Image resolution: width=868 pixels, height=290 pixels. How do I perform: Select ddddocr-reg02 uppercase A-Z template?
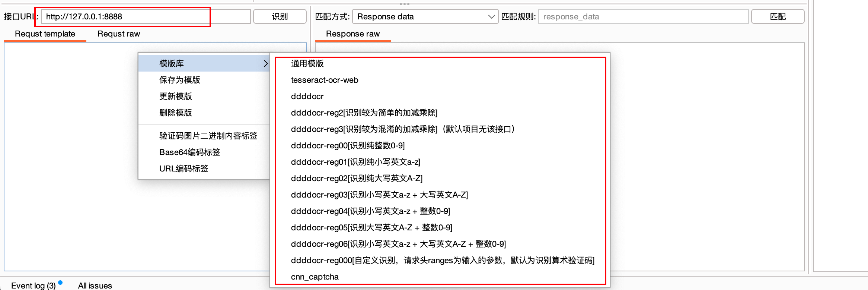click(x=440, y=178)
